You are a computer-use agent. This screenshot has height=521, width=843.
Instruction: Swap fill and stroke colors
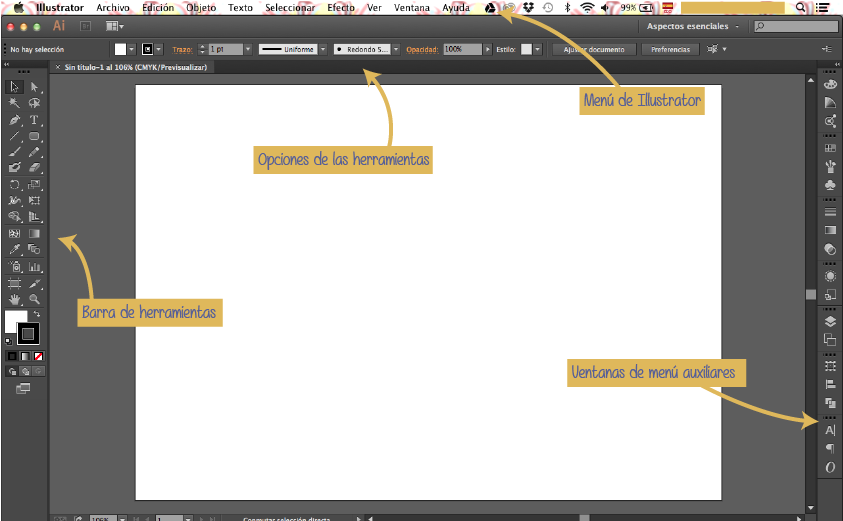(37, 314)
